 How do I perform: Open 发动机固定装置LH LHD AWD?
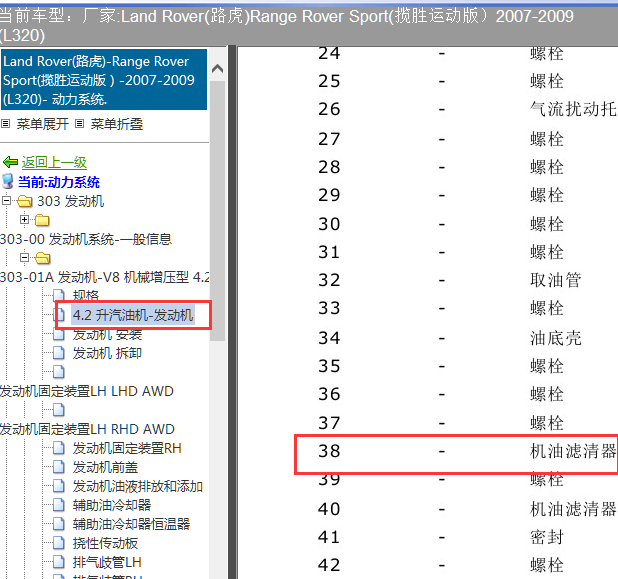[x=87, y=391]
